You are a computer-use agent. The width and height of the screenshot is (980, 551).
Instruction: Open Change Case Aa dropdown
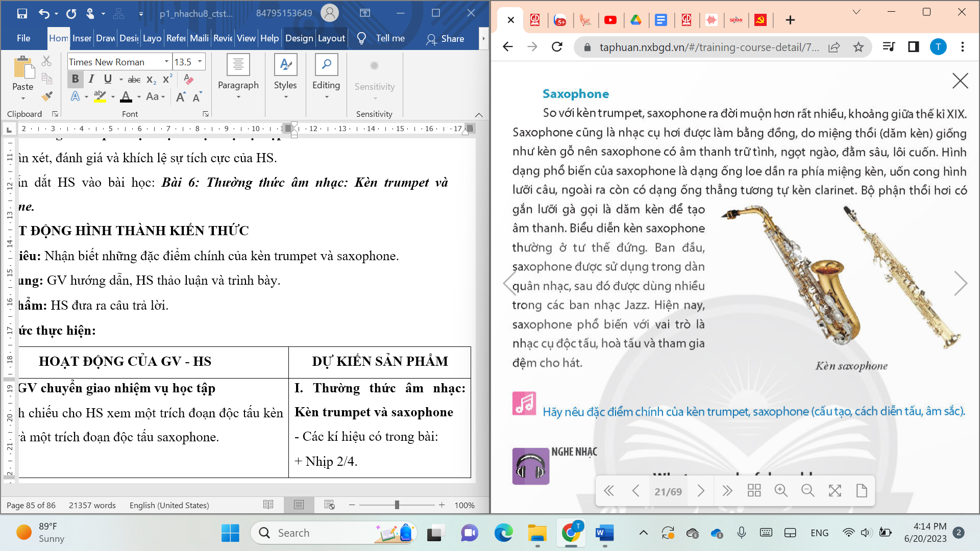pyautogui.click(x=155, y=96)
